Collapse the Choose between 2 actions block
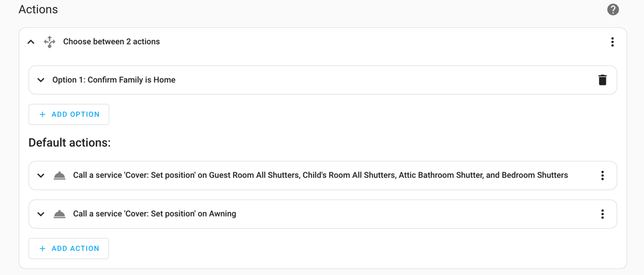This screenshot has width=644, height=275. click(31, 42)
